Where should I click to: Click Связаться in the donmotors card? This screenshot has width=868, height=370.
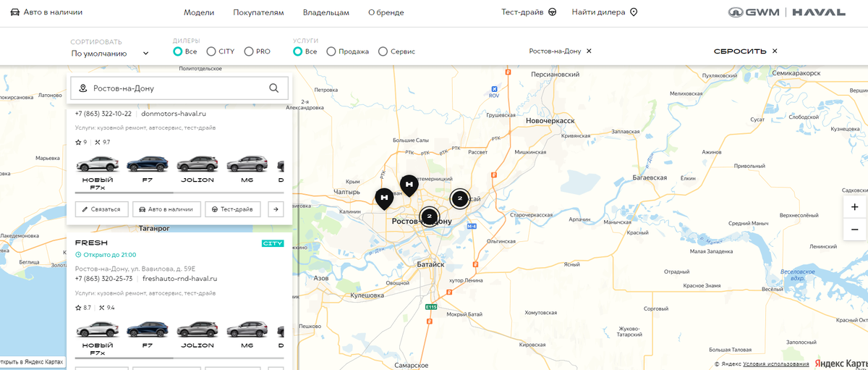click(x=102, y=209)
